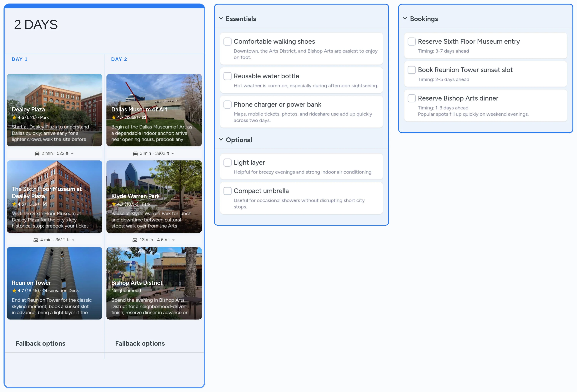Open the Bishop Arts District card
The image size is (577, 392).
tap(154, 283)
